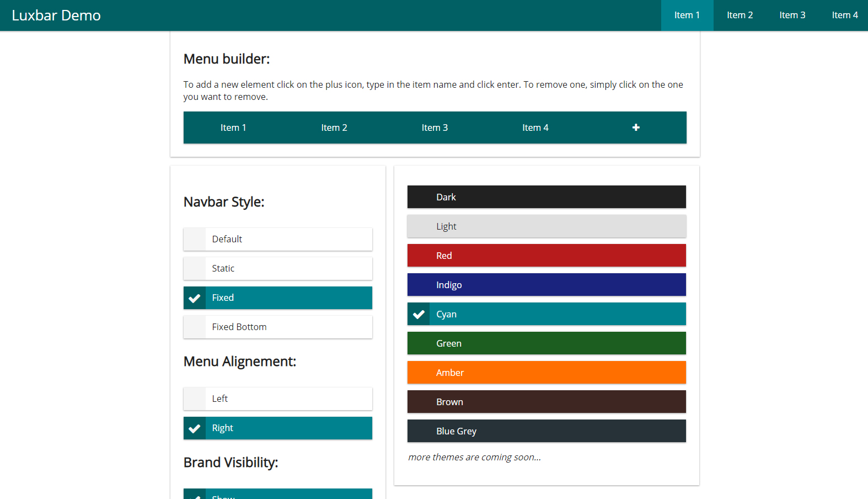Click the Luxbar Demo brand link
The image size is (868, 499).
[56, 15]
